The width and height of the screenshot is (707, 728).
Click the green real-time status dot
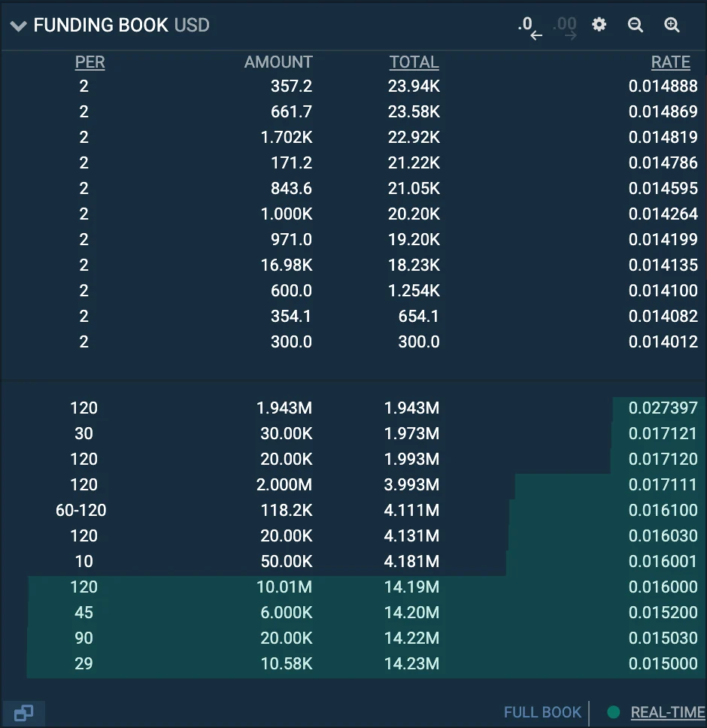(614, 712)
